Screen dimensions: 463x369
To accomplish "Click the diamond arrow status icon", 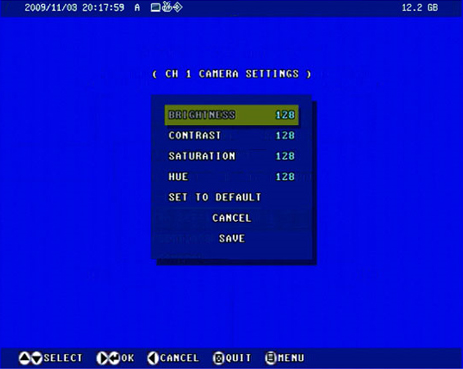I will point(178,7).
